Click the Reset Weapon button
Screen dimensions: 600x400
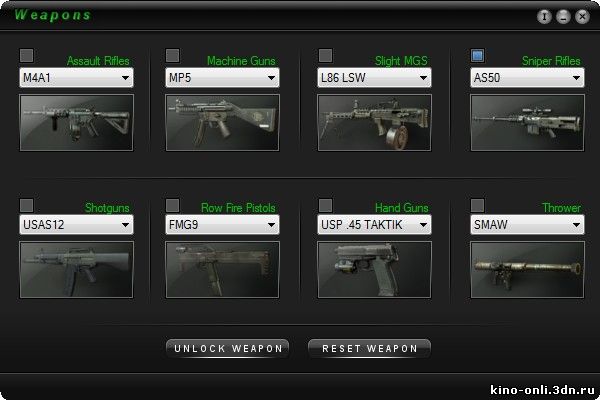tap(370, 349)
